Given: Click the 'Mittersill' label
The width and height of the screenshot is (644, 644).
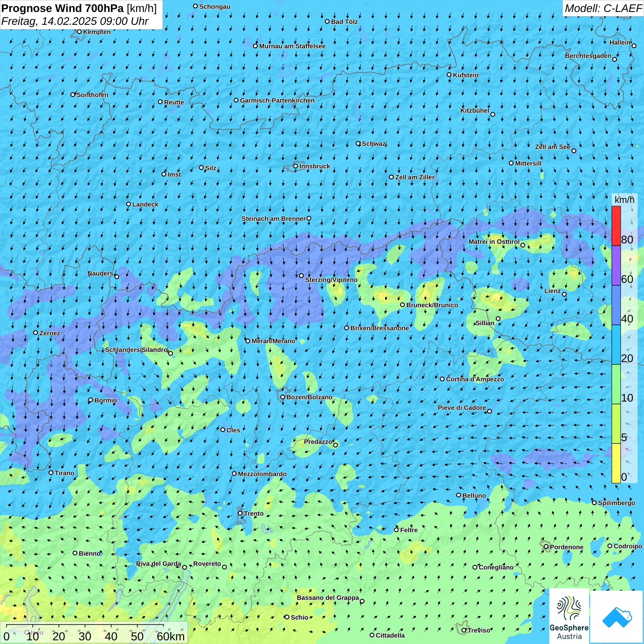Looking at the screenshot, I should click(528, 163).
